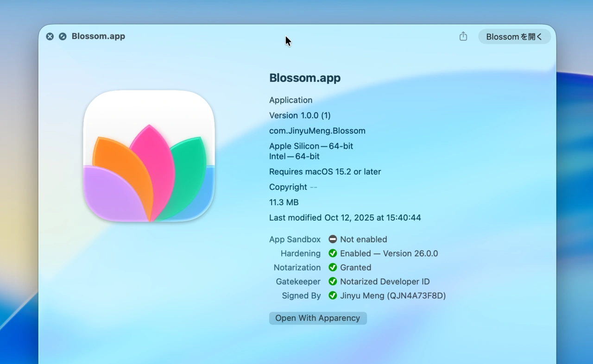Select the 'Apple Silicon — 64-bit' architecture entry
593x364 pixels.
tap(311, 146)
